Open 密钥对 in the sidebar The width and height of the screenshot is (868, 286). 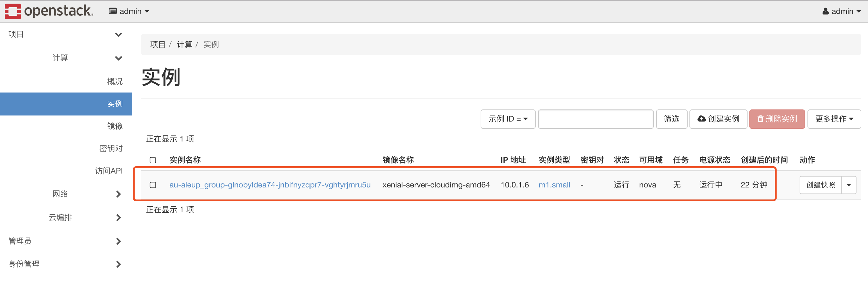click(x=110, y=149)
